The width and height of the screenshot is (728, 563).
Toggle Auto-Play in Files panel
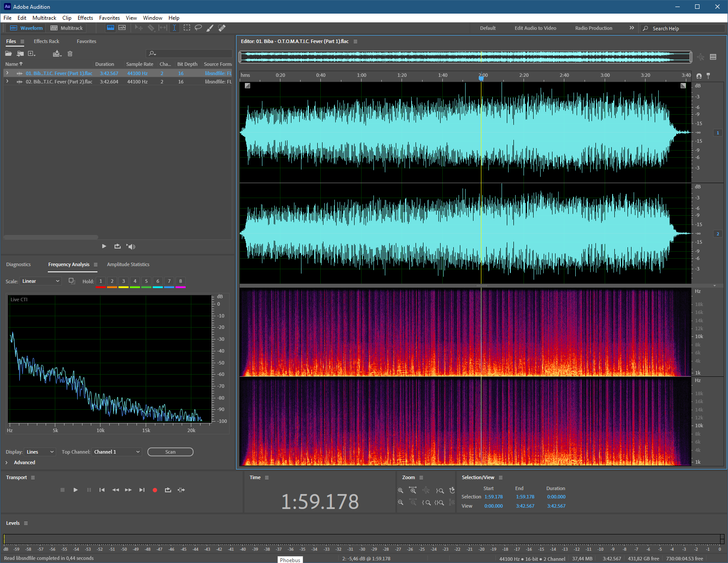click(x=131, y=246)
